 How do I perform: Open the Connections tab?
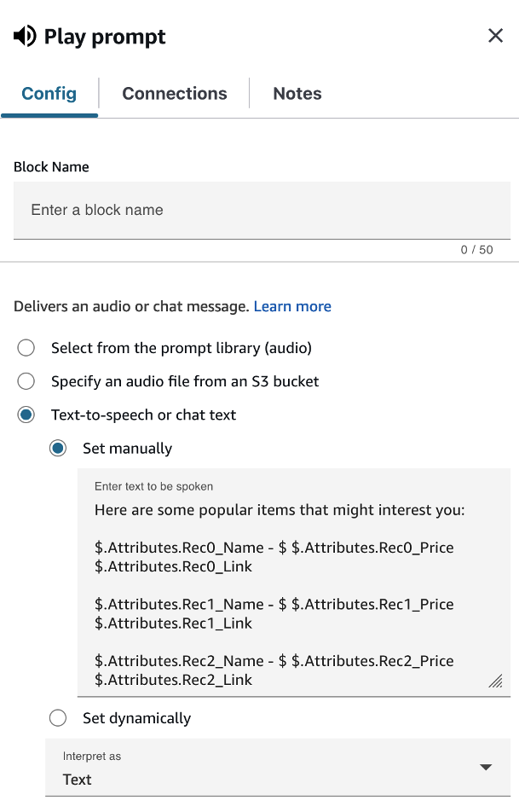tap(175, 94)
